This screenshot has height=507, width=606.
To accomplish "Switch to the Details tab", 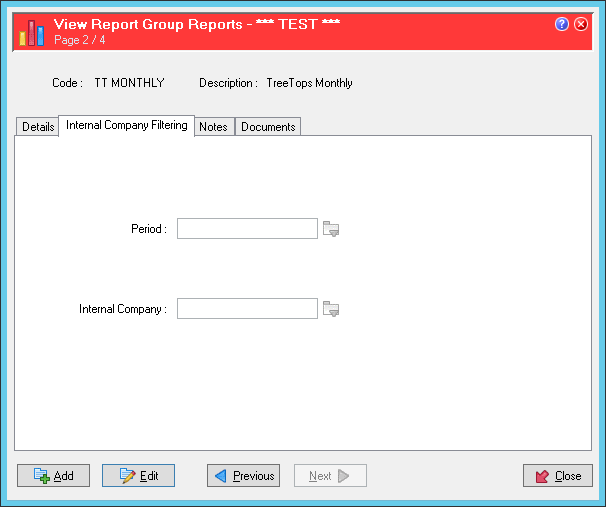I will (x=38, y=127).
